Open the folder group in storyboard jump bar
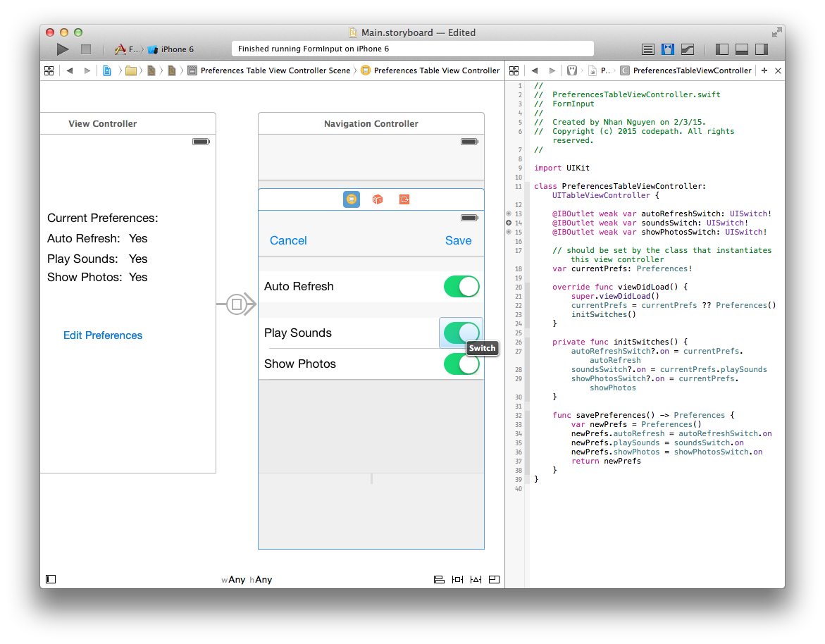The height and width of the screenshot is (644, 825). (131, 70)
